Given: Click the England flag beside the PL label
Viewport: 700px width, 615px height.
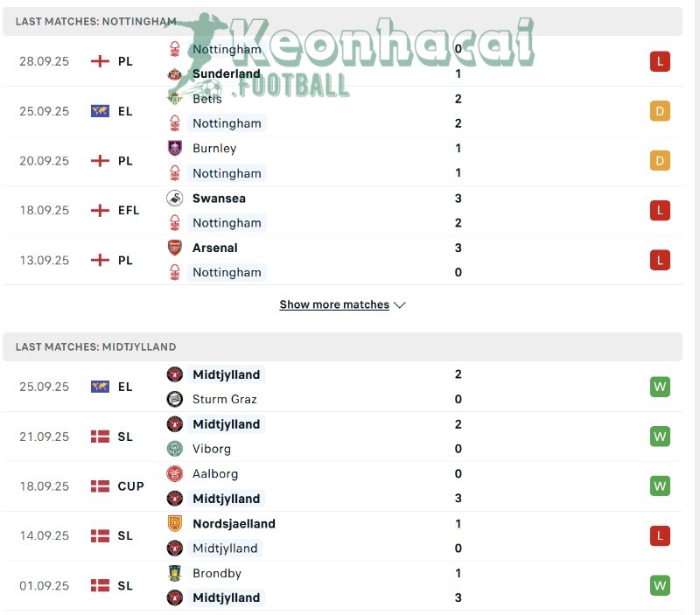Looking at the screenshot, I should [x=99, y=61].
